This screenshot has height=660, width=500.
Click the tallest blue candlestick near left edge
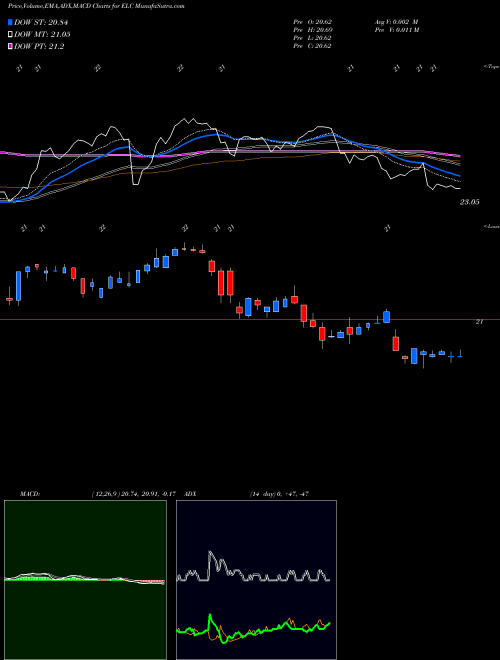coord(19,286)
